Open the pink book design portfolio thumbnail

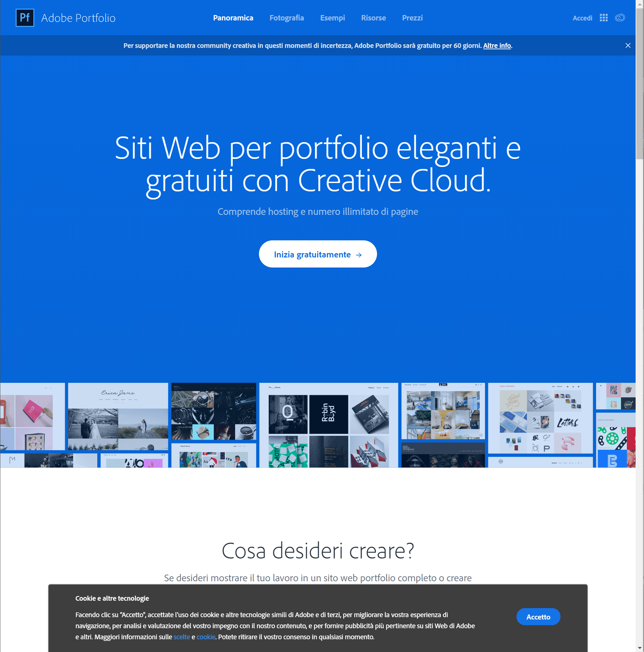point(33,416)
